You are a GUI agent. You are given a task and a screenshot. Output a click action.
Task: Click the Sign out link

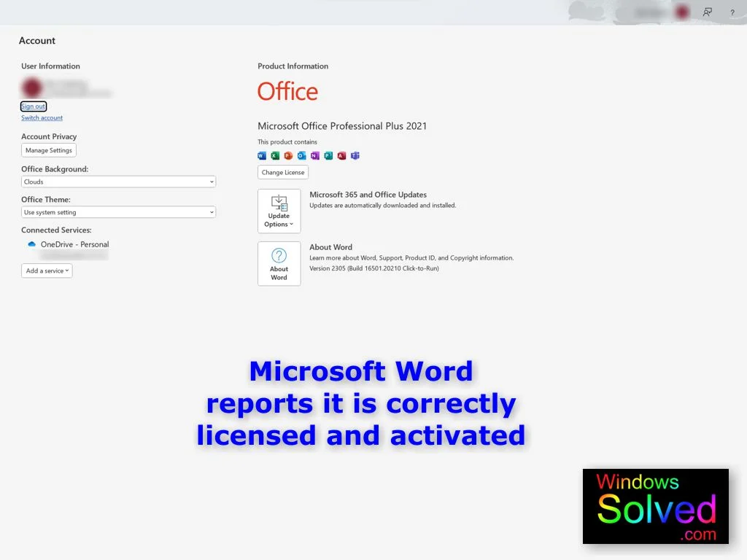pyautogui.click(x=34, y=106)
